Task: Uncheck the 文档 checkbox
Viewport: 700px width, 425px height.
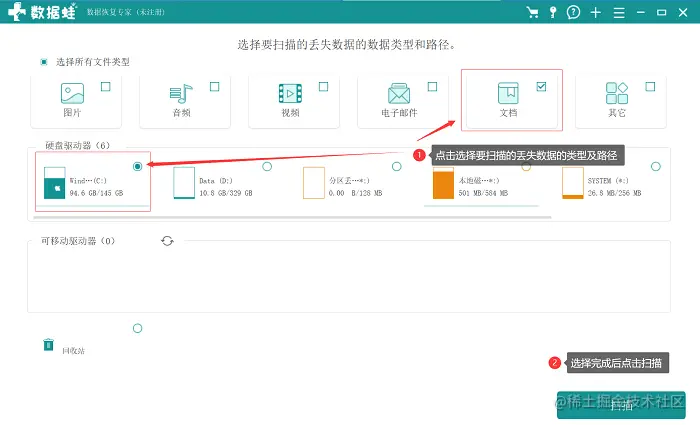Action: tap(542, 87)
